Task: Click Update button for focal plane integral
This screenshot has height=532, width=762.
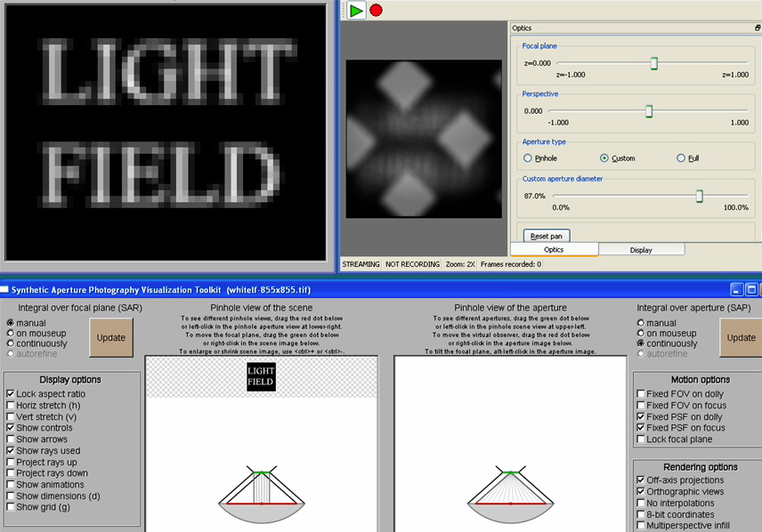Action: 111,338
